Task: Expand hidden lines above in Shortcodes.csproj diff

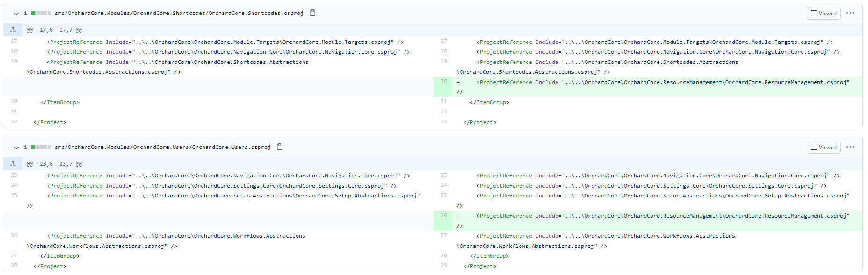Action: [x=13, y=29]
